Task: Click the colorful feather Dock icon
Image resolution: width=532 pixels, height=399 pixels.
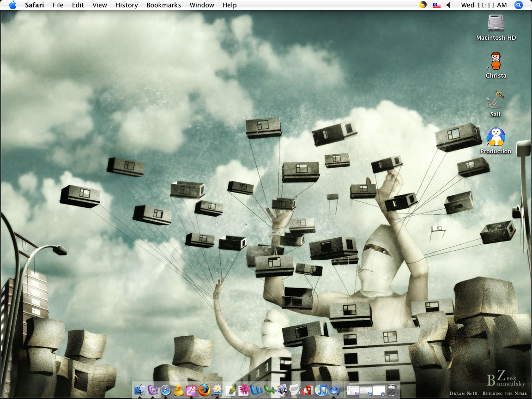Action: click(231, 390)
